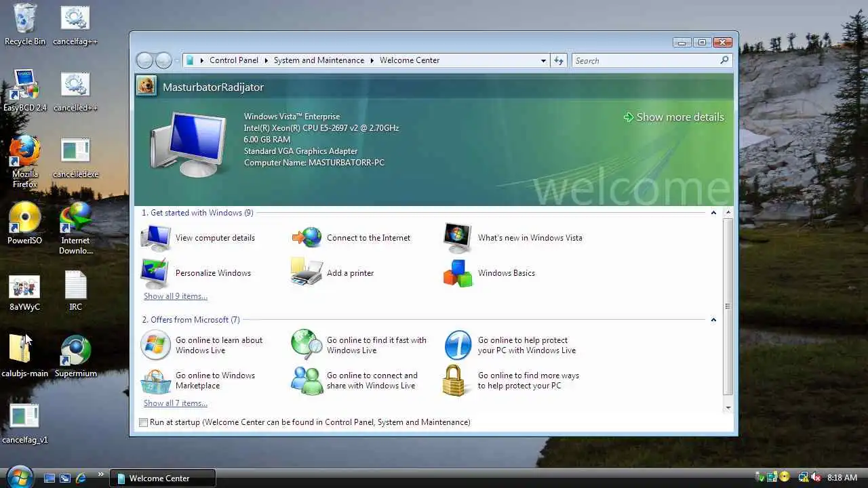Collapse the Offers from Microsoft section
This screenshot has height=488, width=868.
[x=713, y=320]
